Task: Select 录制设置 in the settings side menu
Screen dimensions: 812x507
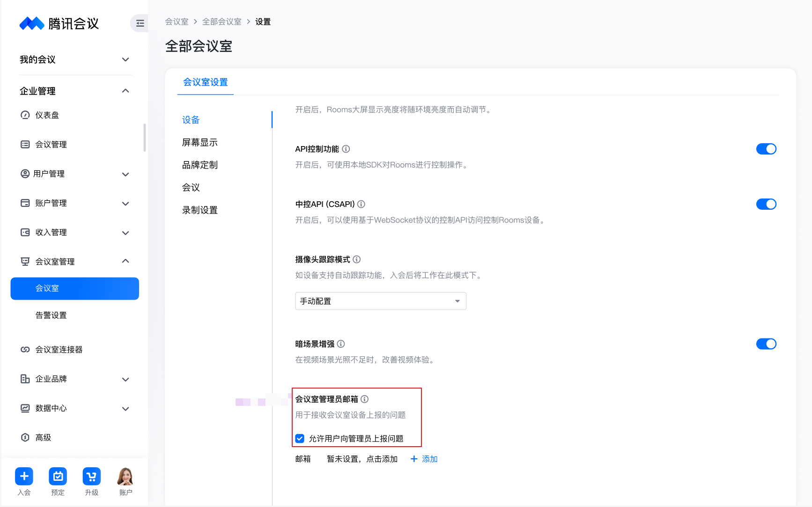Action: coord(200,210)
